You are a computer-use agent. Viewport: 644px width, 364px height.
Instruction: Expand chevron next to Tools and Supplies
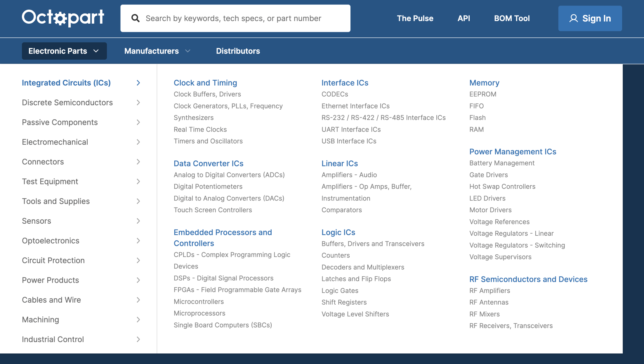[138, 201]
